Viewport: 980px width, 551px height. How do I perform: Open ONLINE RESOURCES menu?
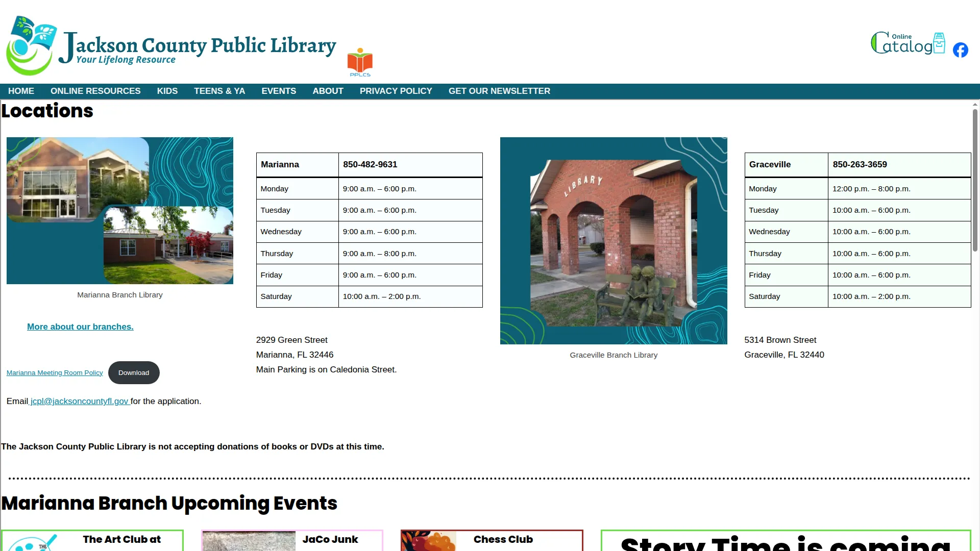(x=95, y=91)
